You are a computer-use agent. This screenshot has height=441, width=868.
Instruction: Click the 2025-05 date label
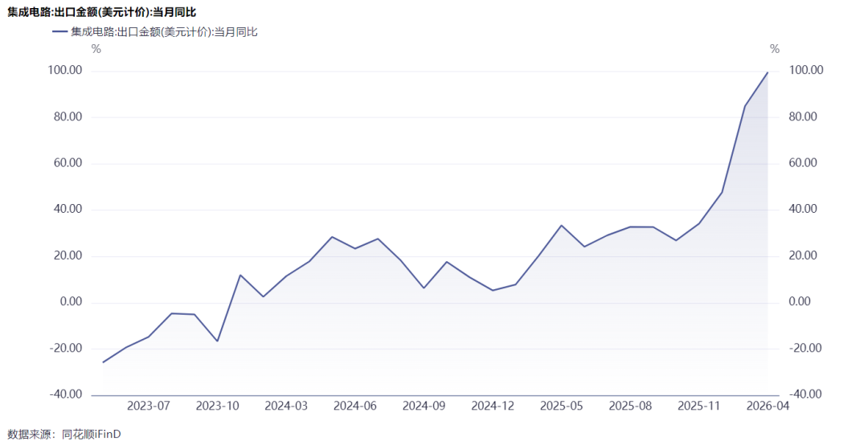point(561,406)
